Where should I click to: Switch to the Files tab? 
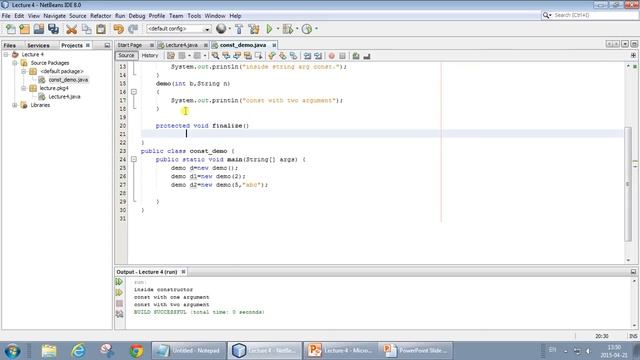(9, 45)
